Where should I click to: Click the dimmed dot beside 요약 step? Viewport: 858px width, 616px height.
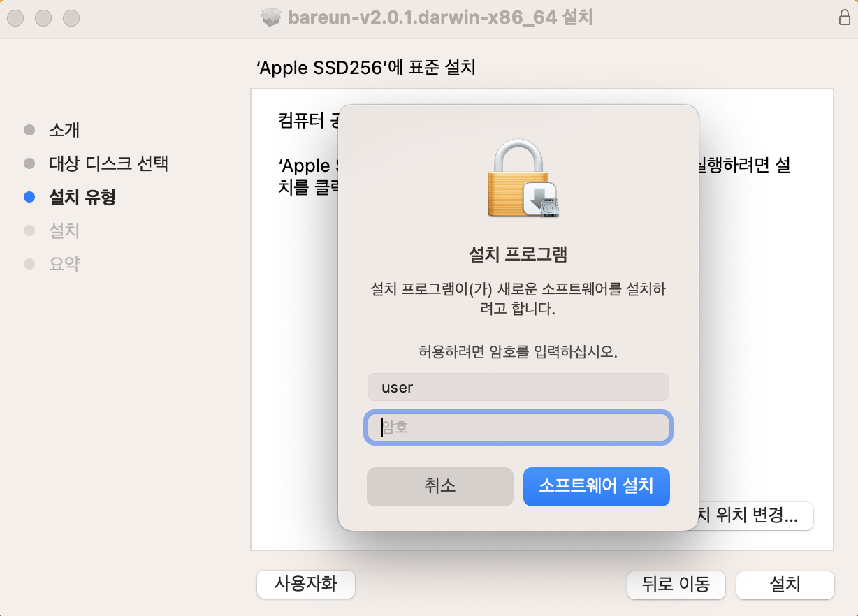[29, 264]
